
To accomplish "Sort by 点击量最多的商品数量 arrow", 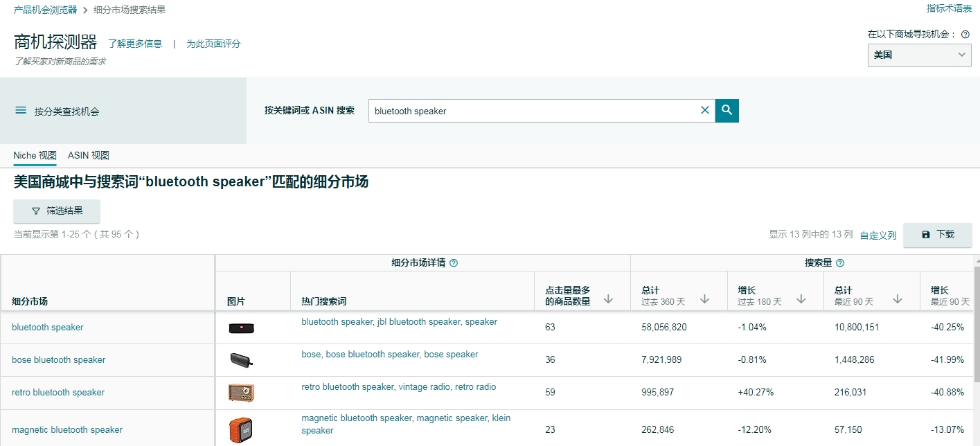I will pos(608,299).
